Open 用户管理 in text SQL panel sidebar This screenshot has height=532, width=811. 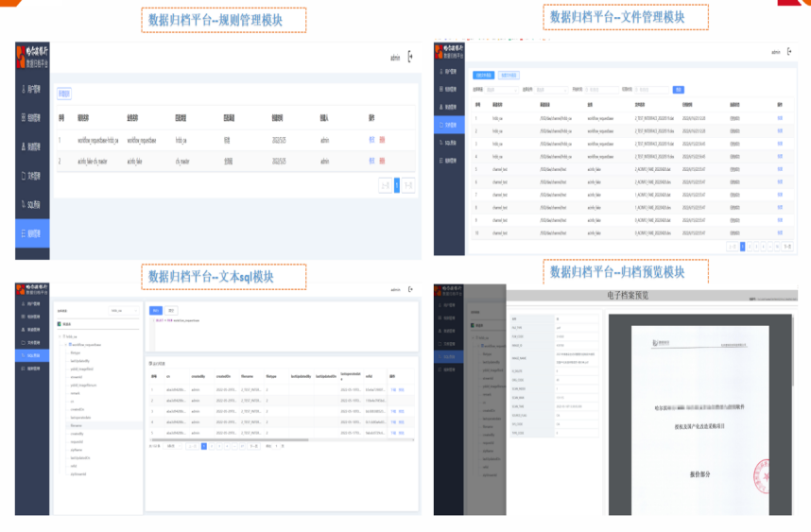pos(32,304)
